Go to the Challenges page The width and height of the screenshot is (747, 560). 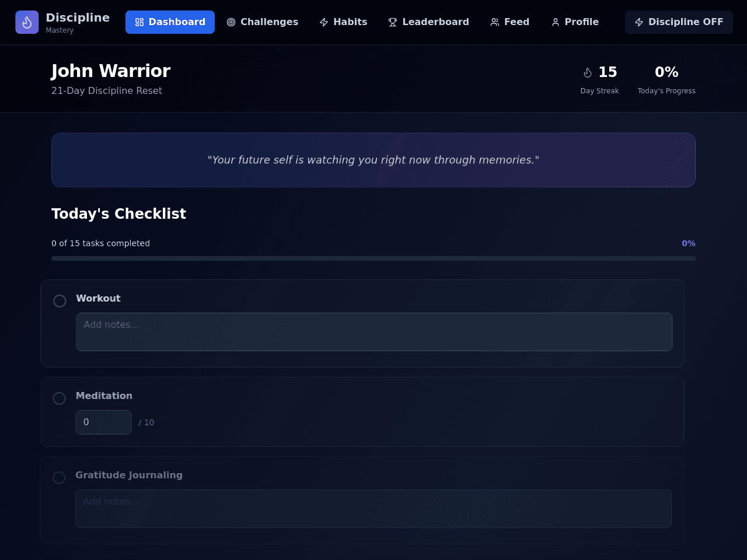263,22
